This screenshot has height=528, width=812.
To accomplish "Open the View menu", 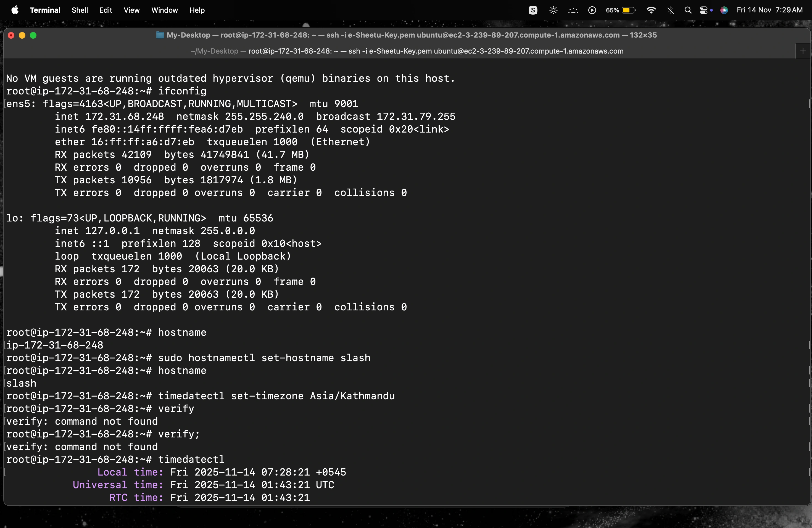I will [x=131, y=10].
